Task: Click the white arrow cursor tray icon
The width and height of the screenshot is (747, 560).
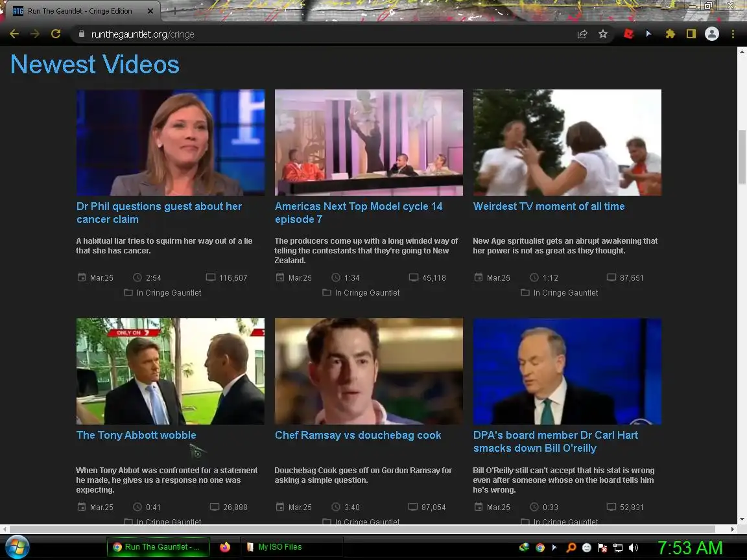Action: tap(554, 548)
